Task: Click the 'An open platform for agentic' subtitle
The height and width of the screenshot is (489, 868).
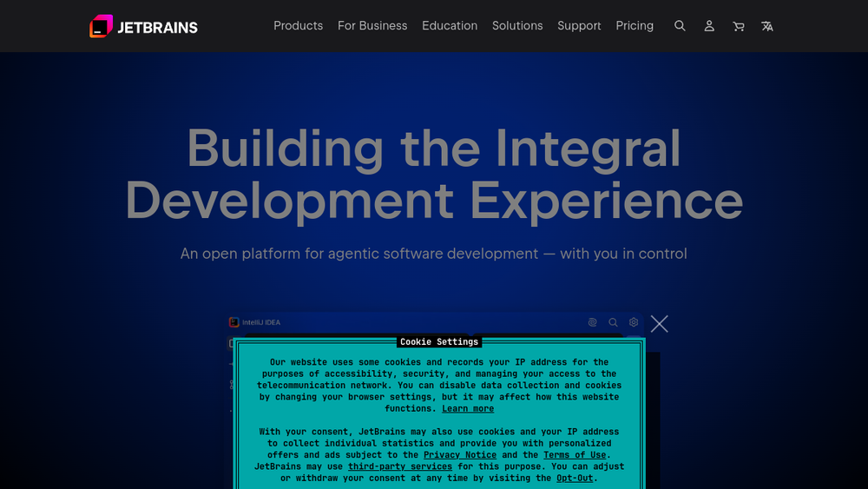Action: [x=433, y=254]
